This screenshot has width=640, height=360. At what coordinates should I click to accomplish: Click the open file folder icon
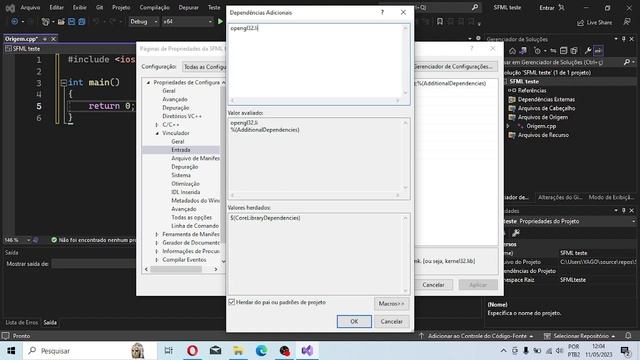point(61,21)
